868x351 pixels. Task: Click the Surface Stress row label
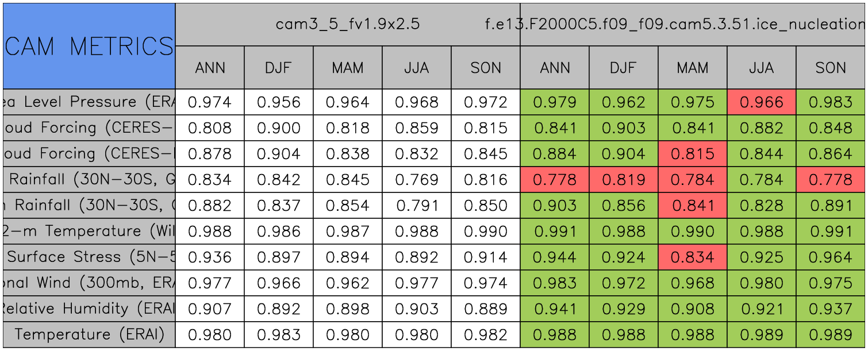(x=89, y=257)
